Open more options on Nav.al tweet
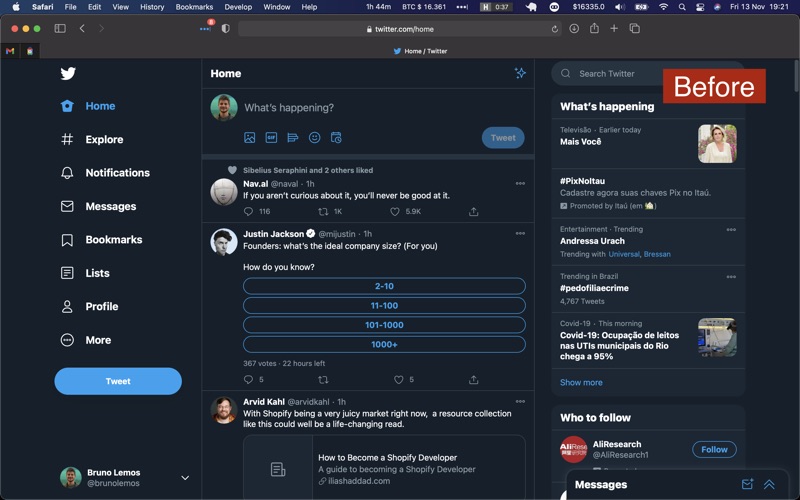 pos(520,183)
